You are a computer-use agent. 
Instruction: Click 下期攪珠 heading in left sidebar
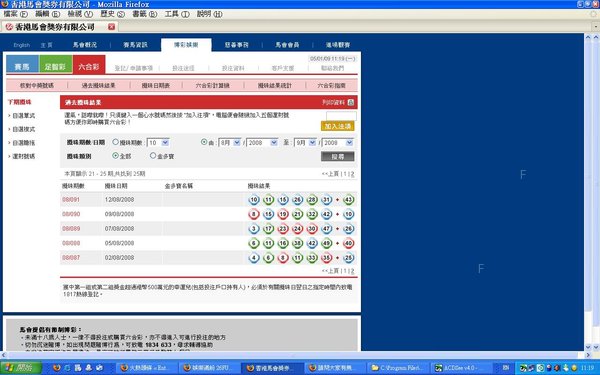pos(20,102)
